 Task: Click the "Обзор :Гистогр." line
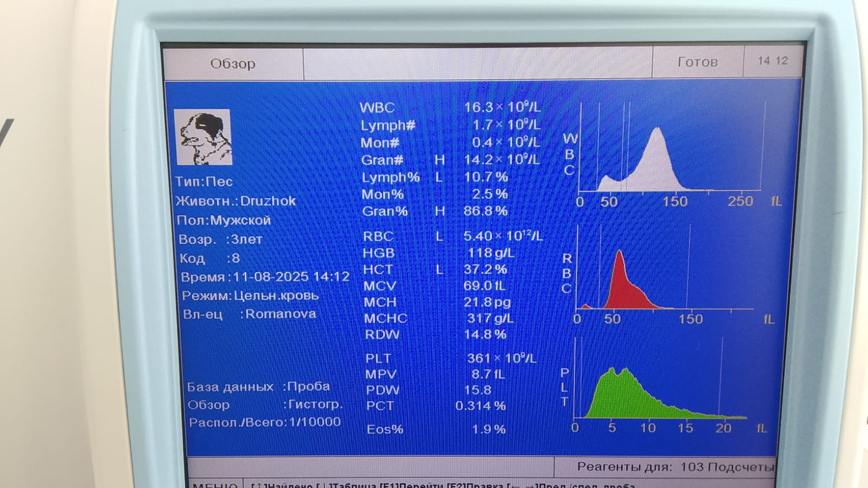pyautogui.click(x=265, y=405)
